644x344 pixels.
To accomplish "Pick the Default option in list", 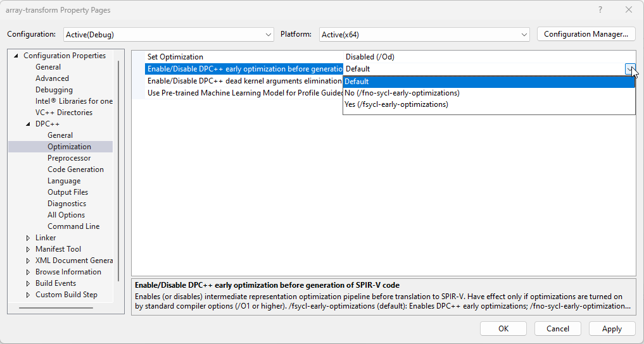I will [358, 82].
